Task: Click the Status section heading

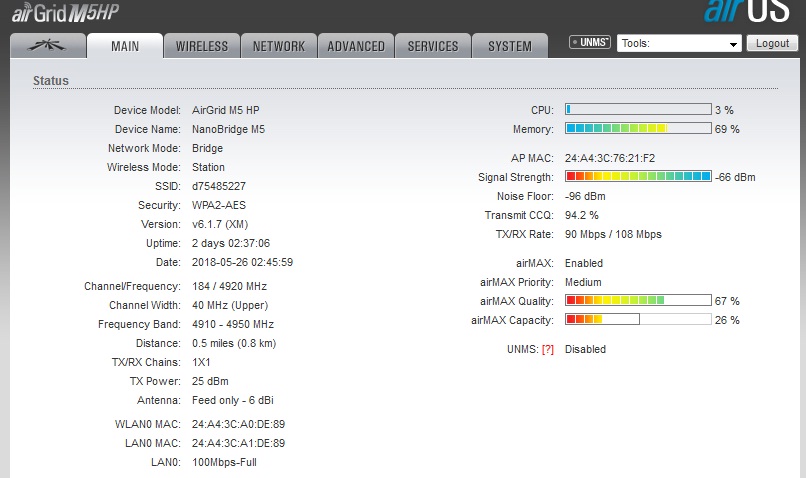Action: tap(50, 81)
